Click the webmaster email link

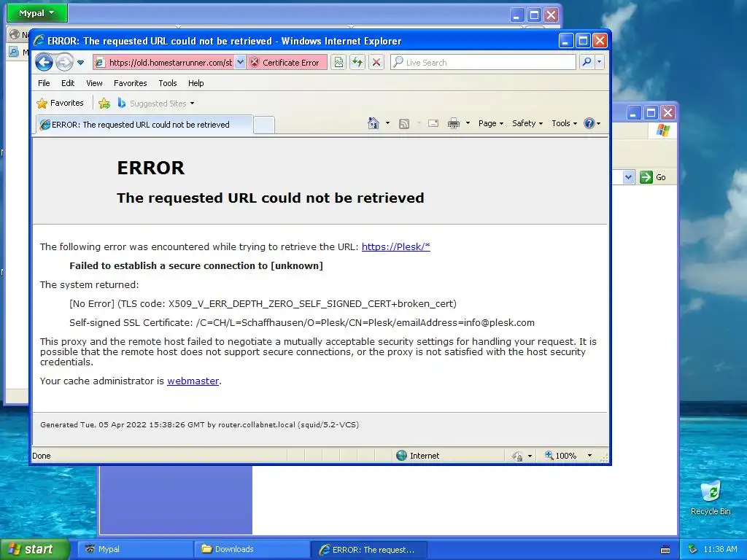[193, 381]
